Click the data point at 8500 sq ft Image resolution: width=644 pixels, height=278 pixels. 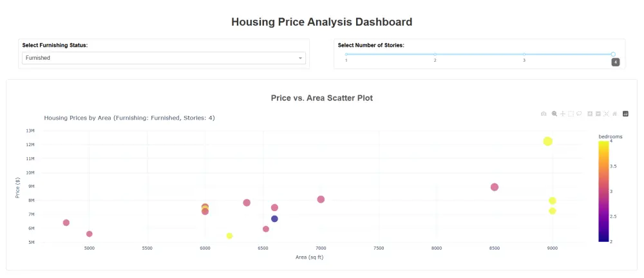[x=495, y=187]
